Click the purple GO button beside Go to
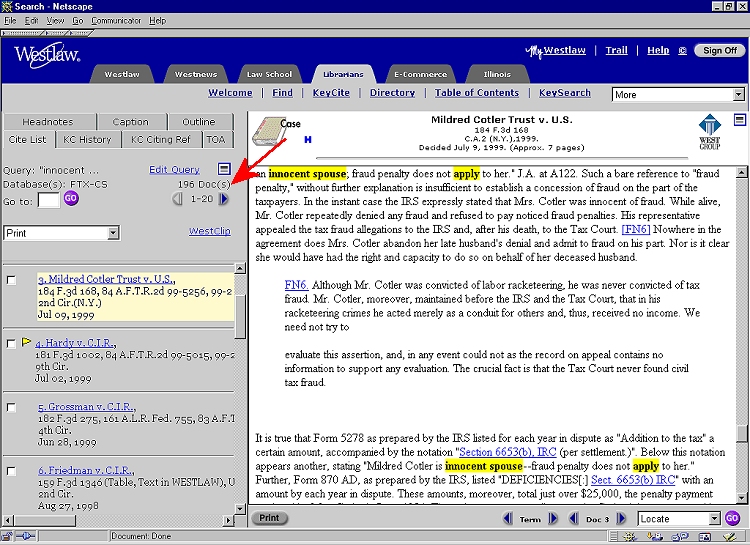Image resolution: width=750 pixels, height=545 pixels. coord(71,199)
